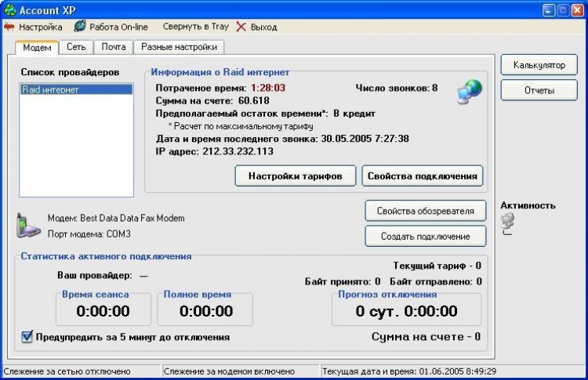This screenshot has height=380, width=588.
Task: Click status bar current date and time
Action: pyautogui.click(x=409, y=371)
